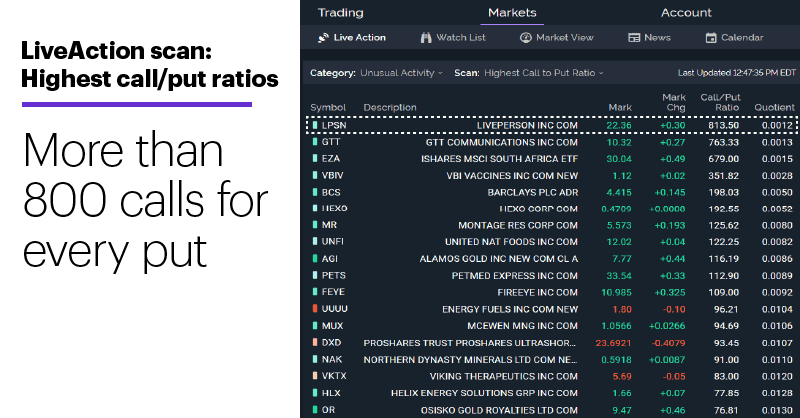
Task: Click the green indicator beside VBIV
Action: coord(315,175)
